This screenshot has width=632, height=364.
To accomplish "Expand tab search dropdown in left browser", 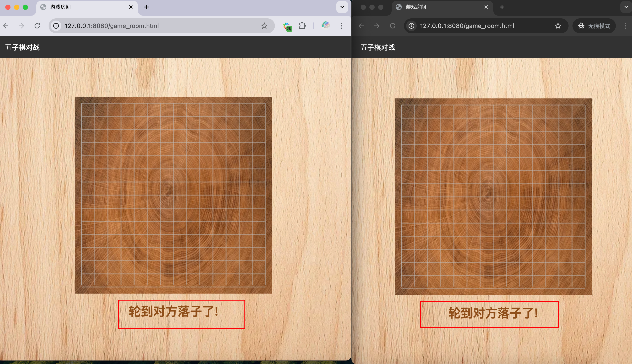I will click(x=342, y=7).
